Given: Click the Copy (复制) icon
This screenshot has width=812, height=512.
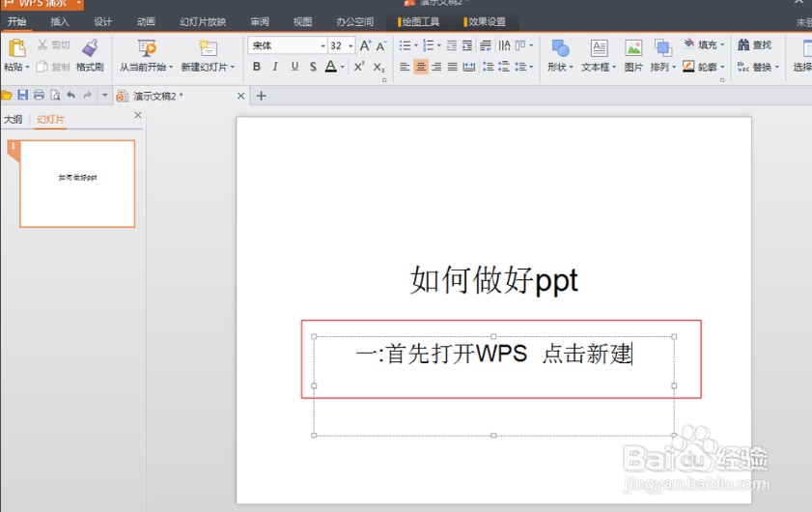Looking at the screenshot, I should [42, 67].
